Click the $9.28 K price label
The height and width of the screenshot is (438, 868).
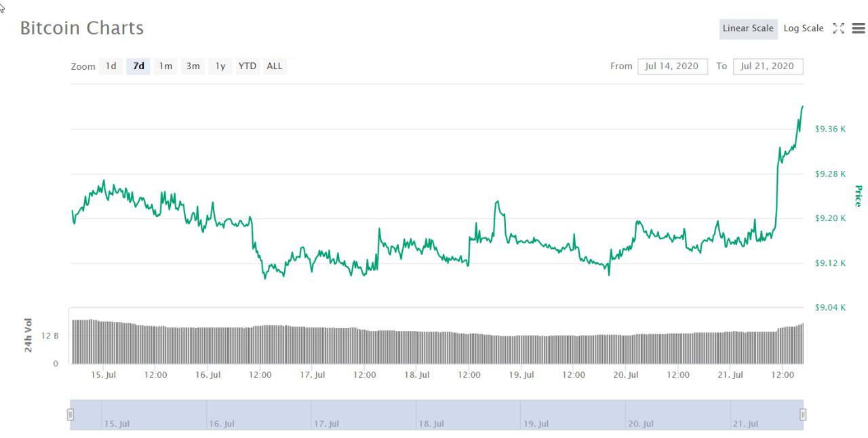(x=830, y=174)
